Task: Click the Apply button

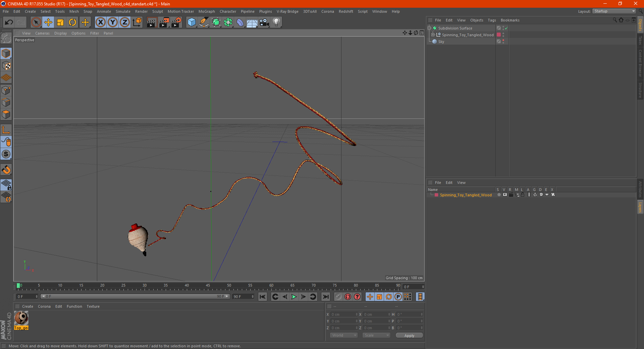Action: pos(409,336)
